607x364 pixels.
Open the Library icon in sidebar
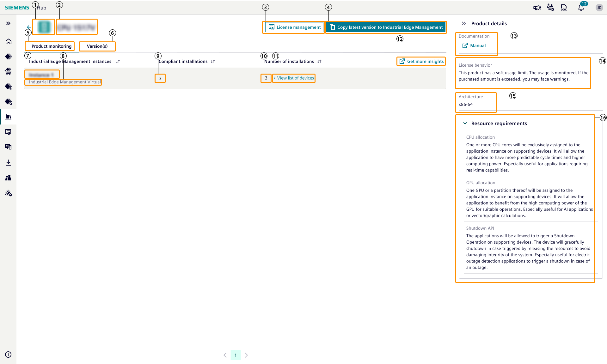point(9,117)
